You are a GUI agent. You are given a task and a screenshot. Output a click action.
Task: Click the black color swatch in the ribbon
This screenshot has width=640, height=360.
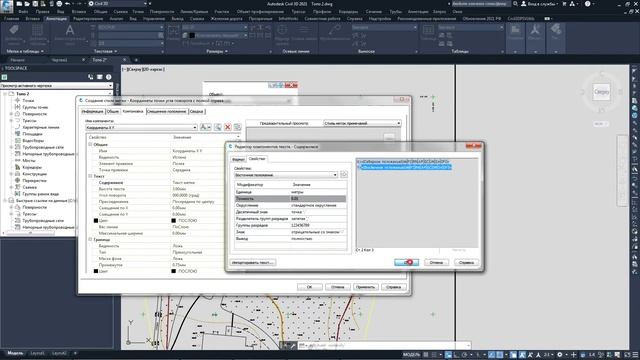click(x=192, y=36)
